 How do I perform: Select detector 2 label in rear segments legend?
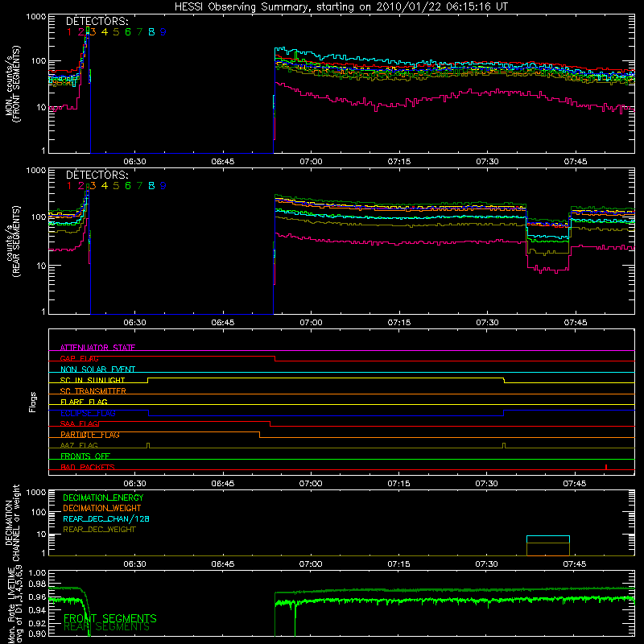click(x=81, y=186)
